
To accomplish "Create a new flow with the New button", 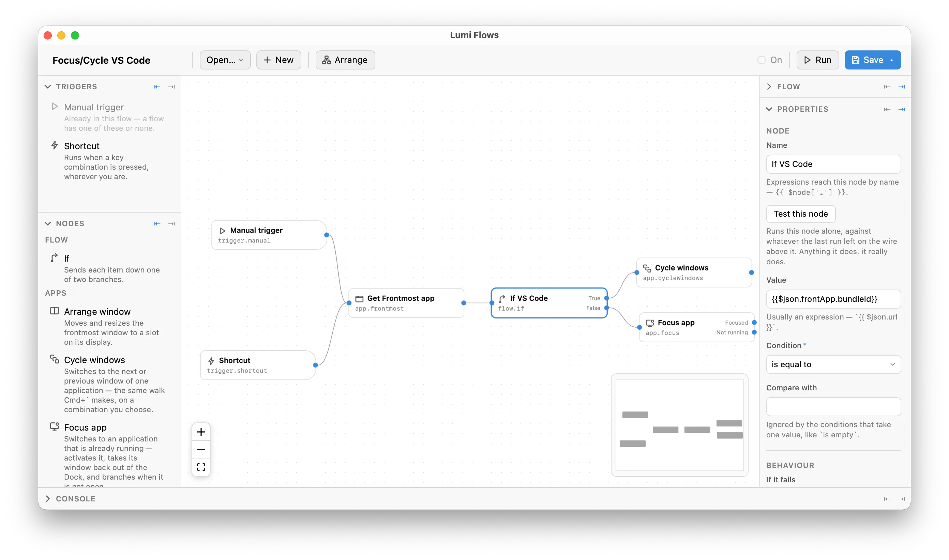I will tap(278, 60).
